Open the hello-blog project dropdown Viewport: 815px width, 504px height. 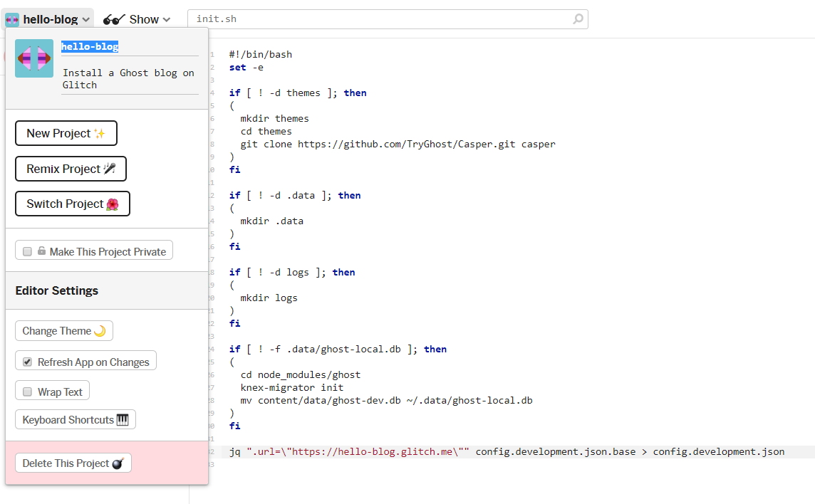48,19
